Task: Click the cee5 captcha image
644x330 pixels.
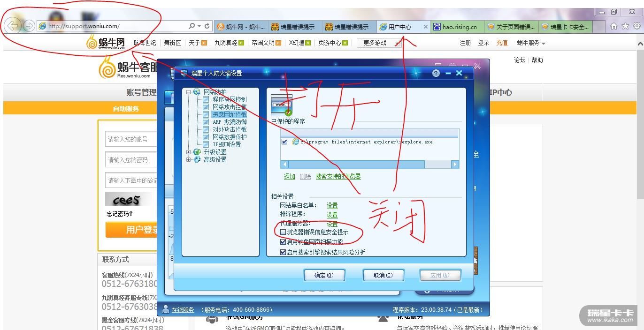Action: 129,199
